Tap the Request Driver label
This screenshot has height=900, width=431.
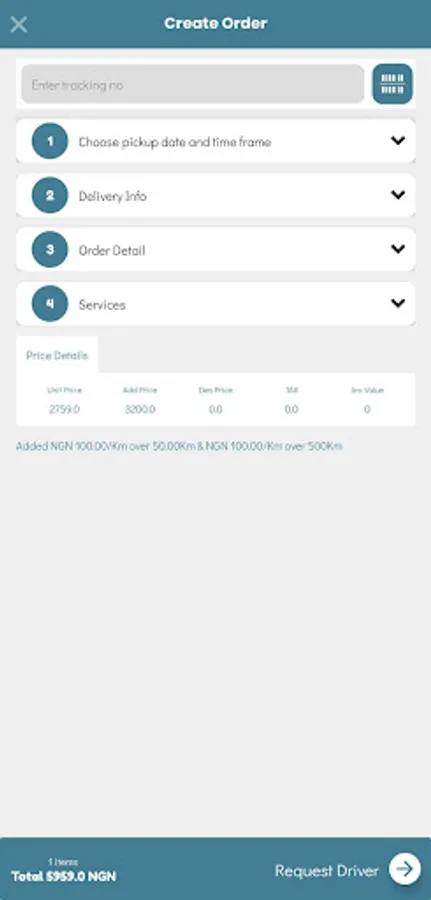pyautogui.click(x=327, y=871)
